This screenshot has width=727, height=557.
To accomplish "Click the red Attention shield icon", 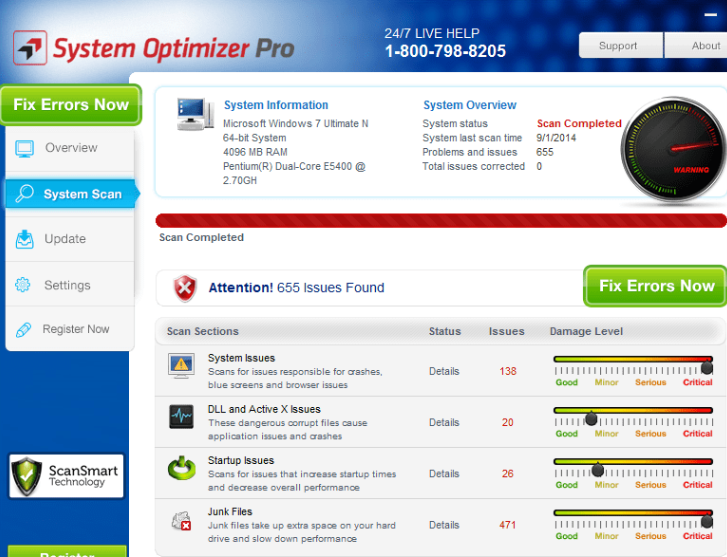I will point(185,288).
